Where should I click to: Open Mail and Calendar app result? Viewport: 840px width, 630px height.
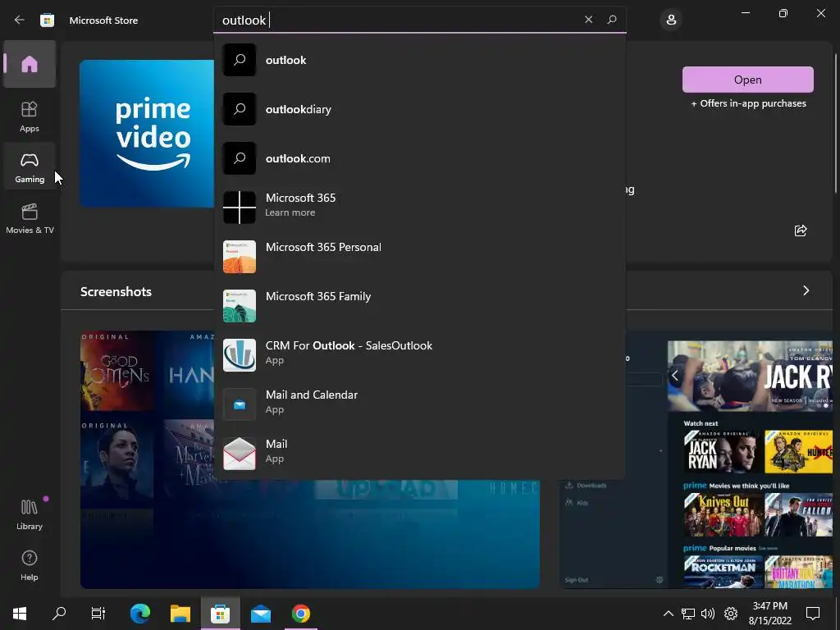coord(419,404)
